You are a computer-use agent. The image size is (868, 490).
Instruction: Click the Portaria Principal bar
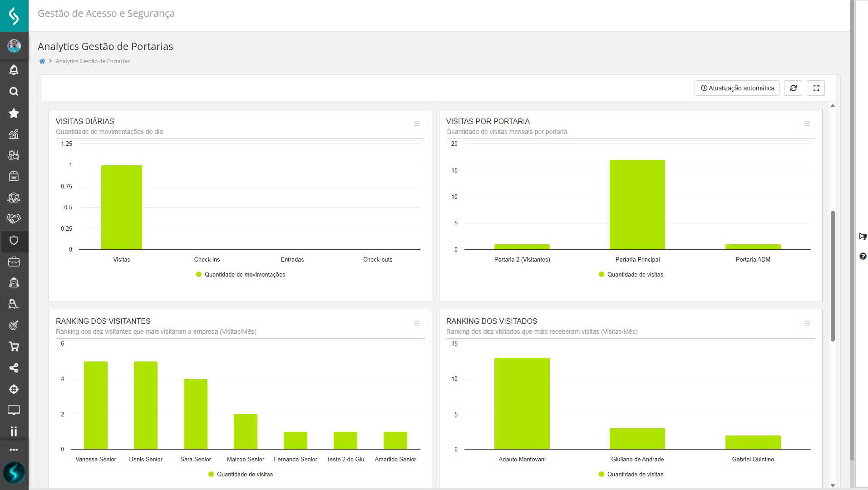637,204
